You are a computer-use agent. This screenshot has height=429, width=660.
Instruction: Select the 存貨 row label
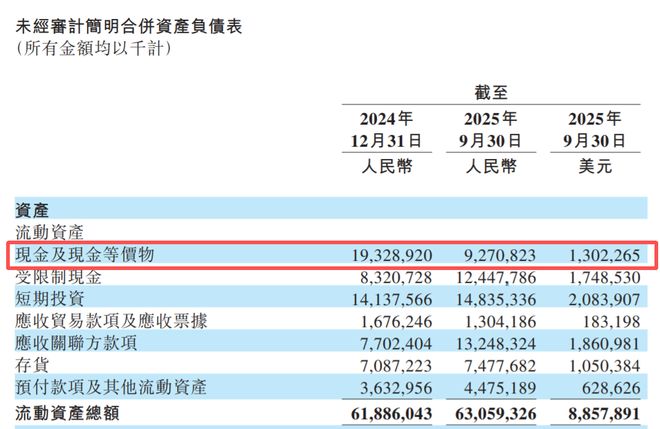[32, 365]
